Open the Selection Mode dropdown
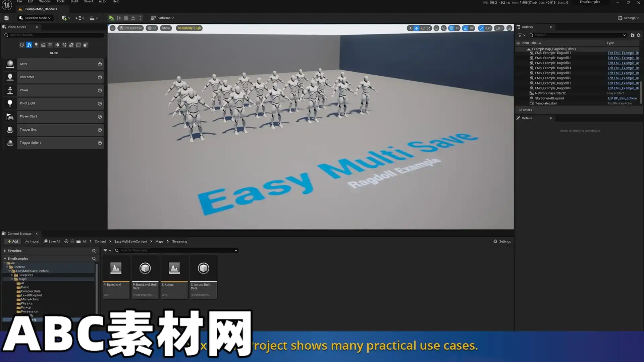644x362 pixels. [x=35, y=18]
